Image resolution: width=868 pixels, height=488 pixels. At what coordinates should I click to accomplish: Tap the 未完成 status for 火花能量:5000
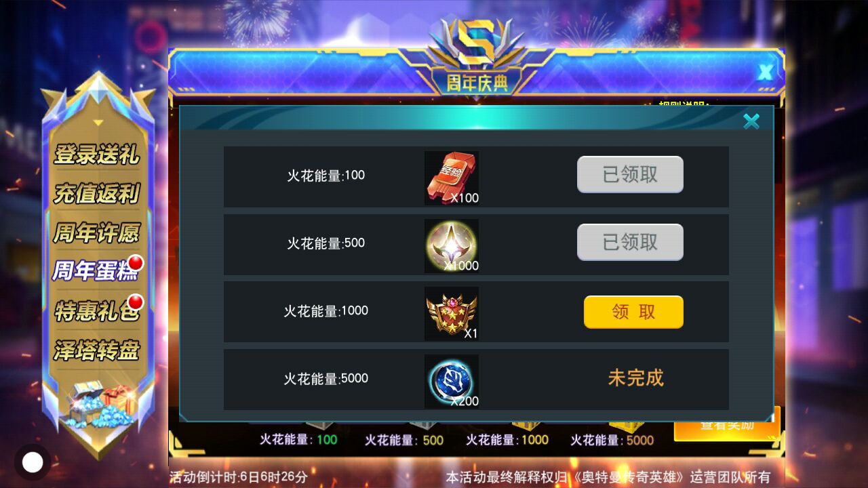pyautogui.click(x=635, y=378)
